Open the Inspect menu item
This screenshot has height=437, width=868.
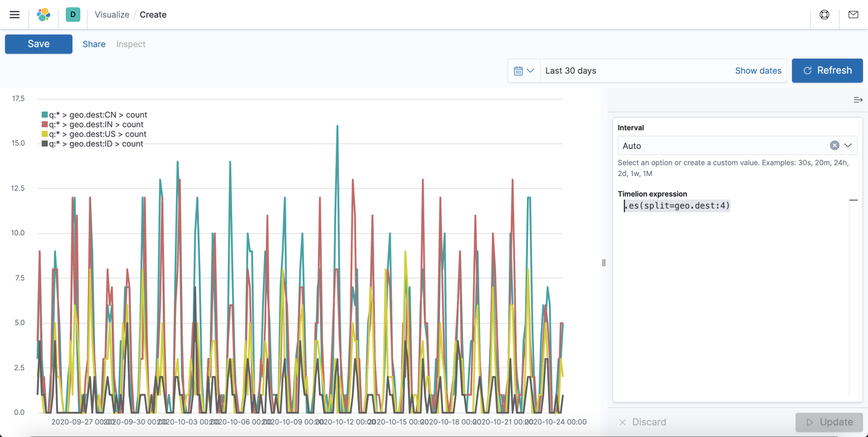[x=130, y=43]
